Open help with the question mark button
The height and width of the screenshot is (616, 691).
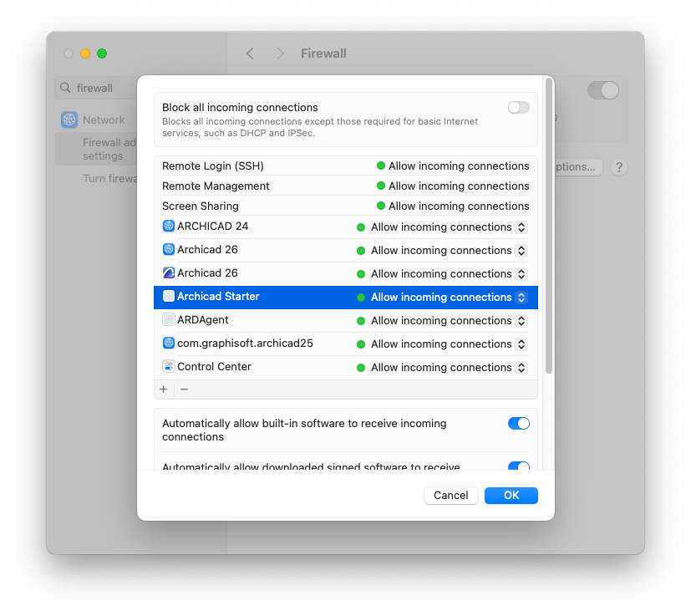click(x=619, y=167)
